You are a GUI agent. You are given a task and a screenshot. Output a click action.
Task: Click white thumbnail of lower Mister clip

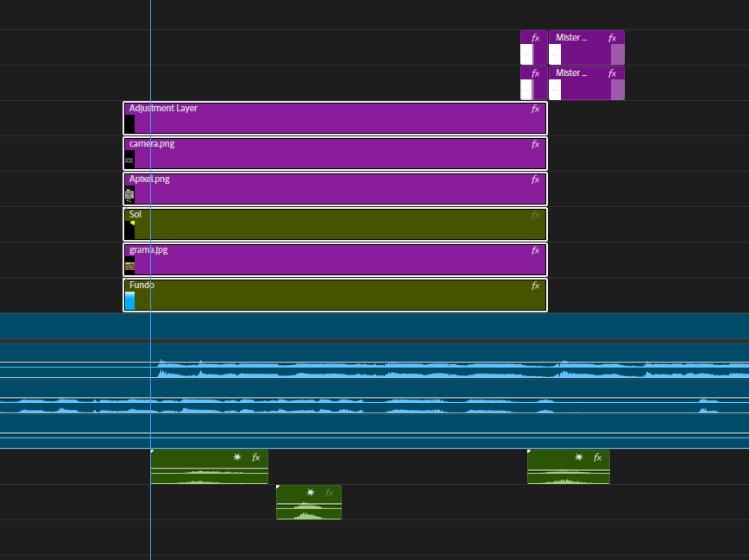coord(555,90)
